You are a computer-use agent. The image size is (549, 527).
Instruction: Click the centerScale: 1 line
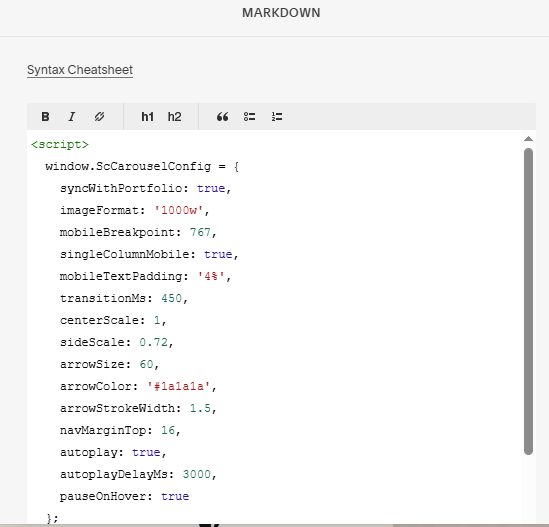113,320
